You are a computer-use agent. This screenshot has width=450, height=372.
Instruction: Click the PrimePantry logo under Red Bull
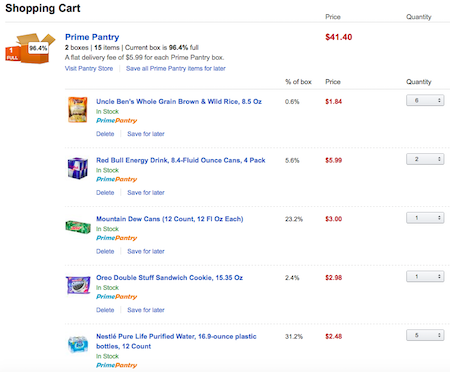coord(117,179)
